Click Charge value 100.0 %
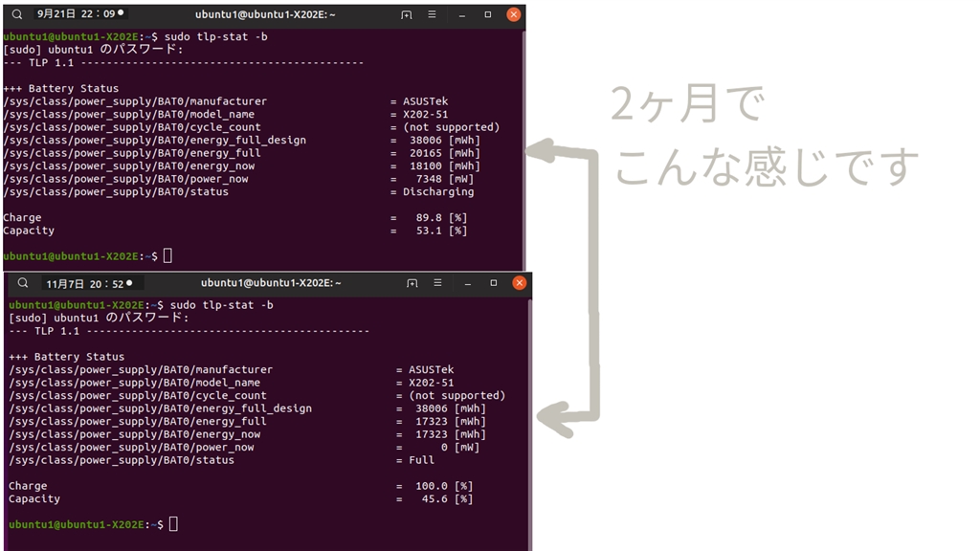Viewport: 980px width, 551px height. click(444, 486)
